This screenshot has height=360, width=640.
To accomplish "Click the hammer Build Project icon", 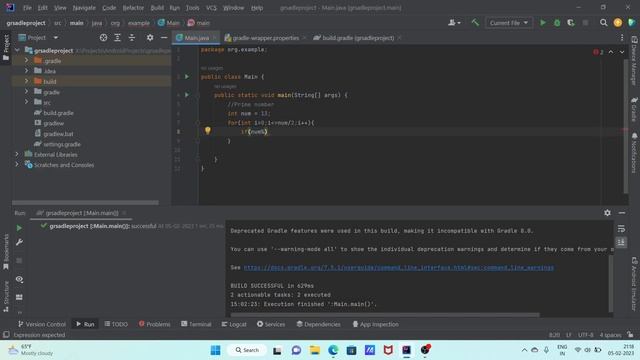I will point(475,23).
